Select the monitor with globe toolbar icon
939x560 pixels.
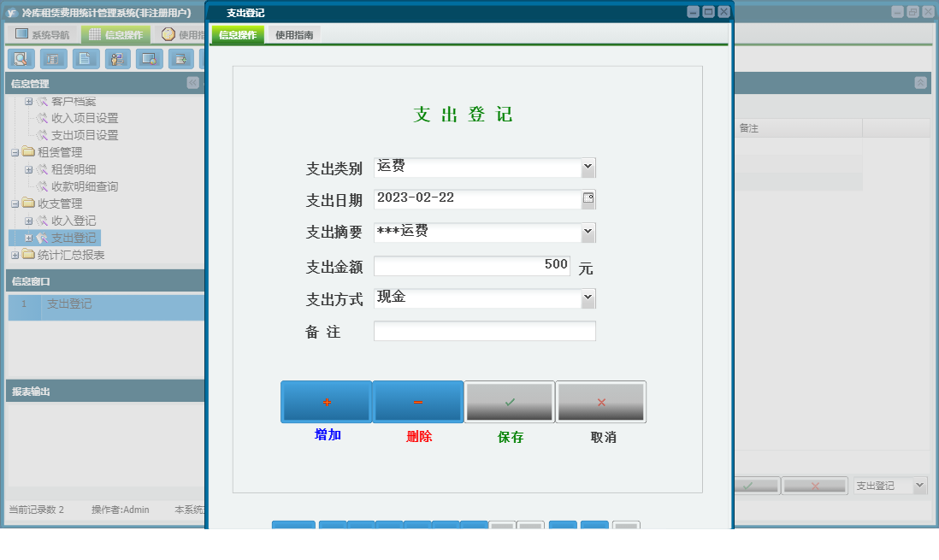pyautogui.click(x=149, y=59)
